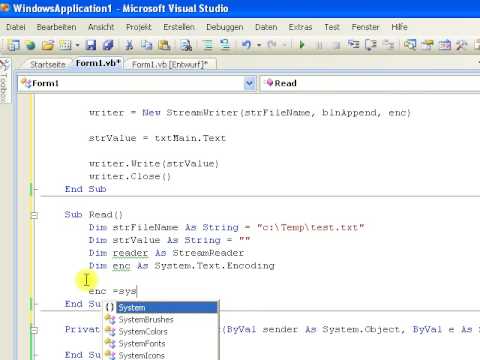This screenshot has height=360, width=480.
Task: Click the Find in Files icon
Action: pos(186,45)
